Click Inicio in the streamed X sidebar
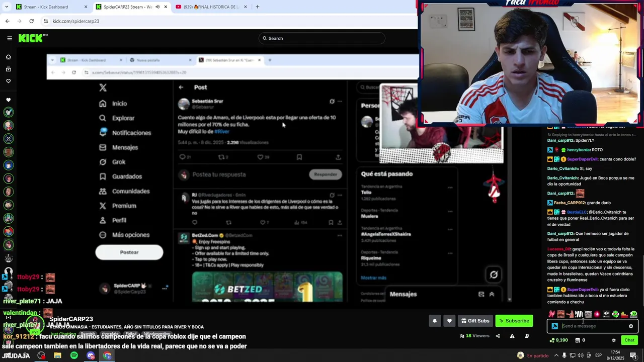 tap(119, 104)
